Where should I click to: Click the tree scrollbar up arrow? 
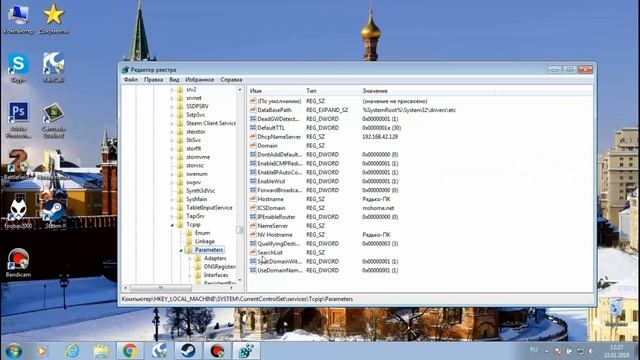[240, 89]
